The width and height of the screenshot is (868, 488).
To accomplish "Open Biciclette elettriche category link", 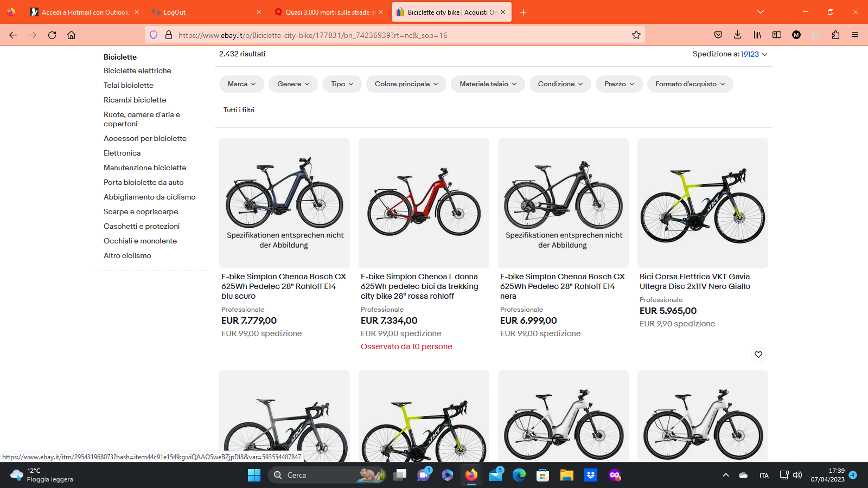I will point(137,70).
